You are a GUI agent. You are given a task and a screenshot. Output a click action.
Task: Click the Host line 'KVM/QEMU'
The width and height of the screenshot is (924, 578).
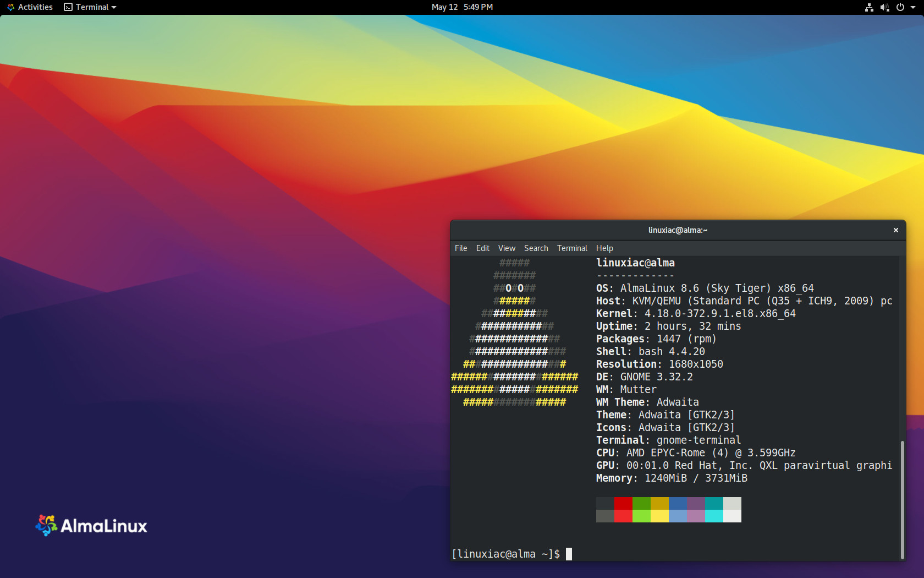pyautogui.click(x=744, y=301)
